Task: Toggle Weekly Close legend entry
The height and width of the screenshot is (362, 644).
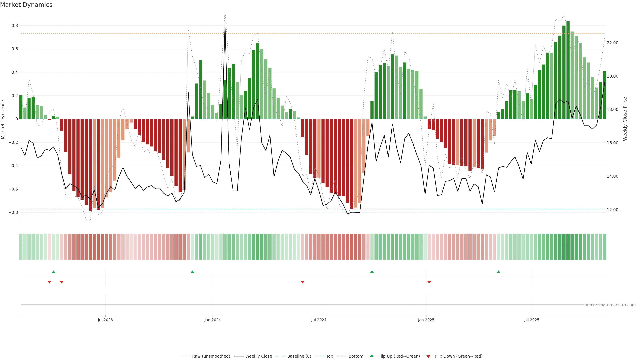Action: 258,356
